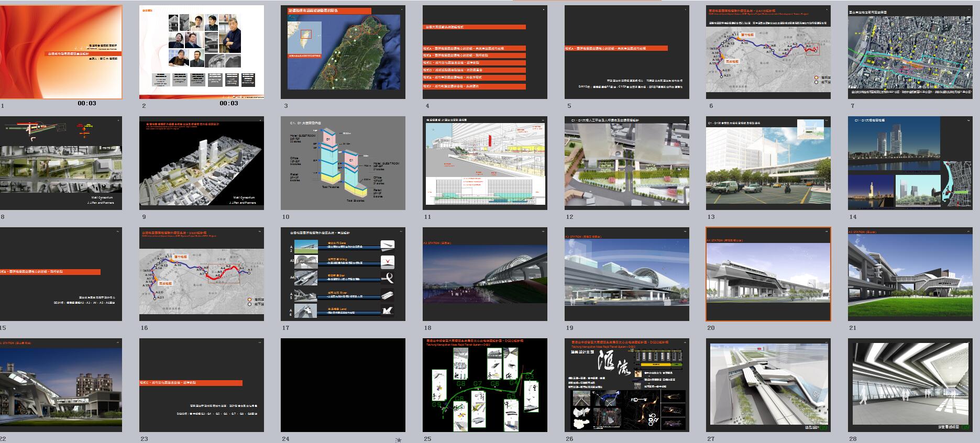Click the slide number label 17
The height and width of the screenshot is (443, 980).
click(x=285, y=328)
